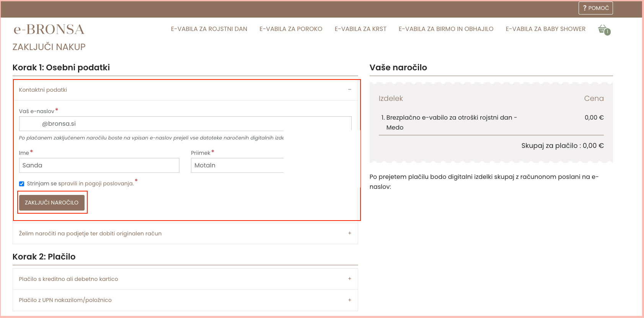Click the Korak 1: Osebni podatki heading
Image resolution: width=644 pixels, height=318 pixels.
(61, 68)
